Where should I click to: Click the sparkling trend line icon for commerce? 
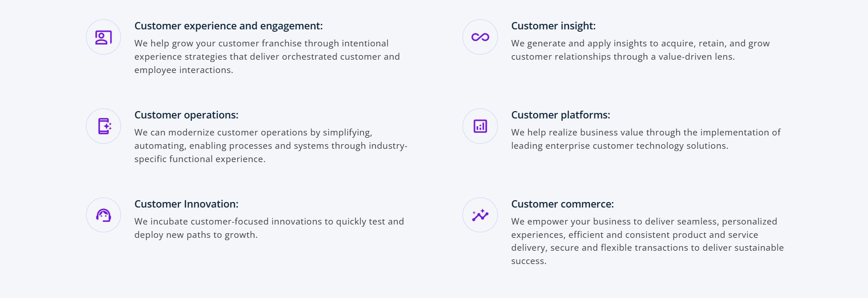click(480, 215)
